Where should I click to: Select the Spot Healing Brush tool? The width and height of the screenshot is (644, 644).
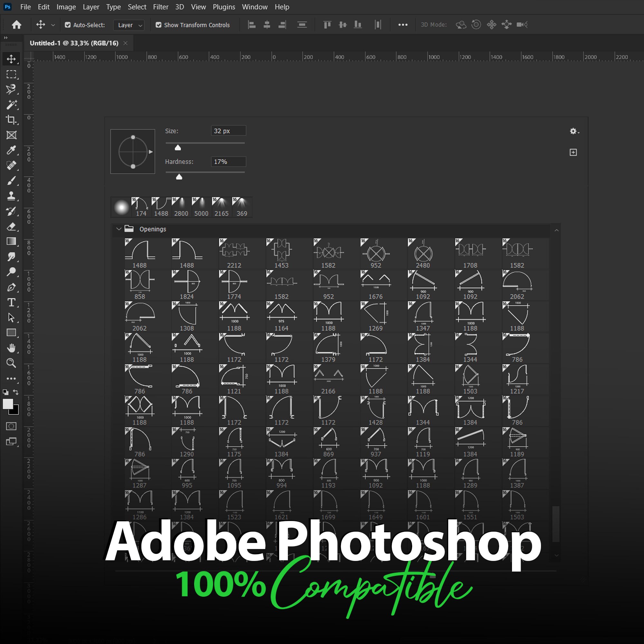(11, 165)
